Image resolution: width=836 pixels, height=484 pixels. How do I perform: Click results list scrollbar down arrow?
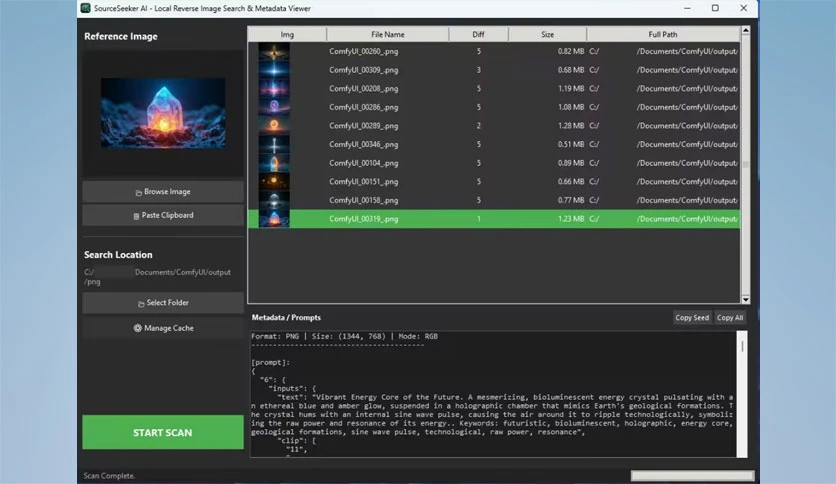tap(746, 300)
